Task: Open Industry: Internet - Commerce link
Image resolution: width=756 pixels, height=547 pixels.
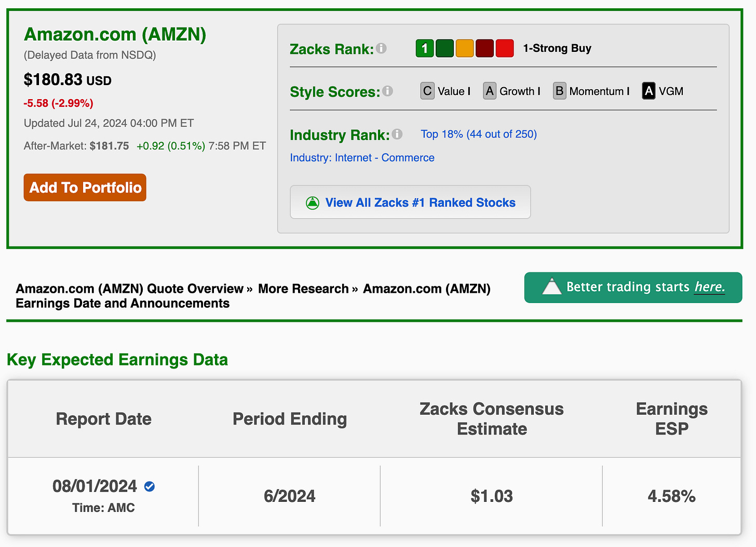Action: click(x=362, y=158)
